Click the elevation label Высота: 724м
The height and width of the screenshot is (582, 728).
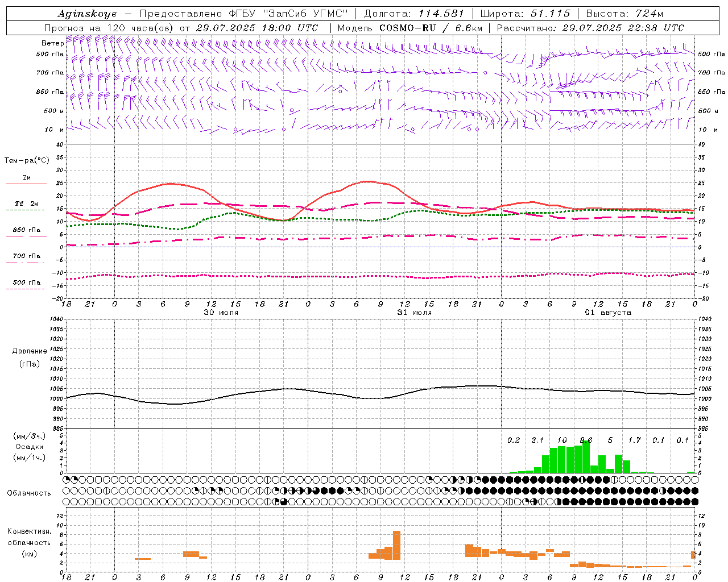click(x=624, y=14)
